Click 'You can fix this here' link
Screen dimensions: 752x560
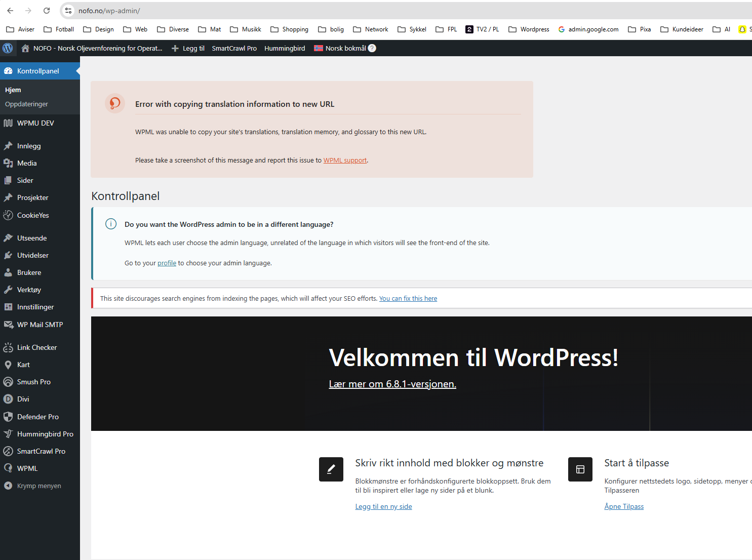(x=408, y=298)
